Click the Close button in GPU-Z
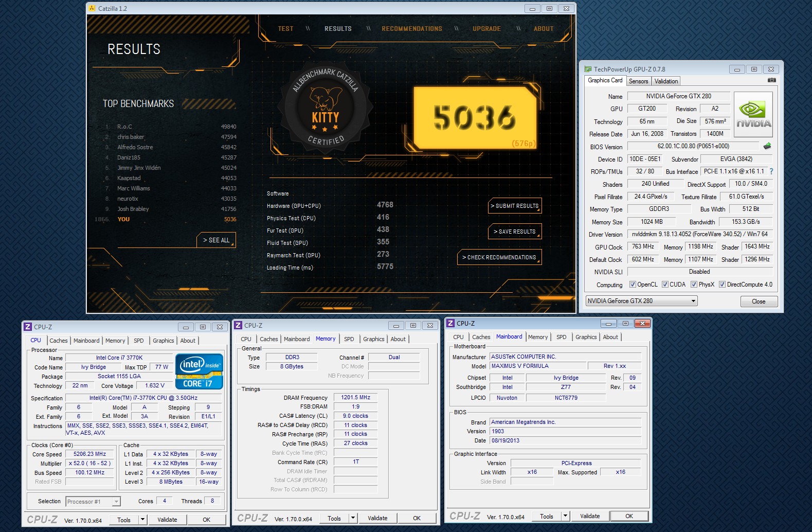 pyautogui.click(x=759, y=302)
